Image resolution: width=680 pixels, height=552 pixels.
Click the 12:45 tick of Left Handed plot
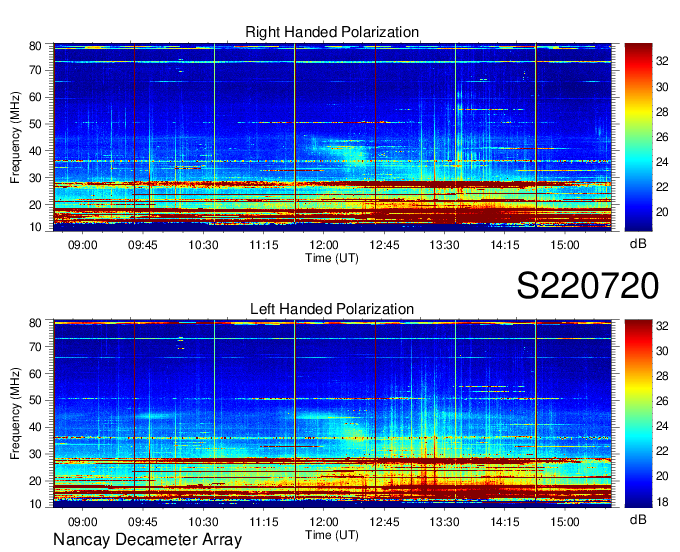(384, 522)
